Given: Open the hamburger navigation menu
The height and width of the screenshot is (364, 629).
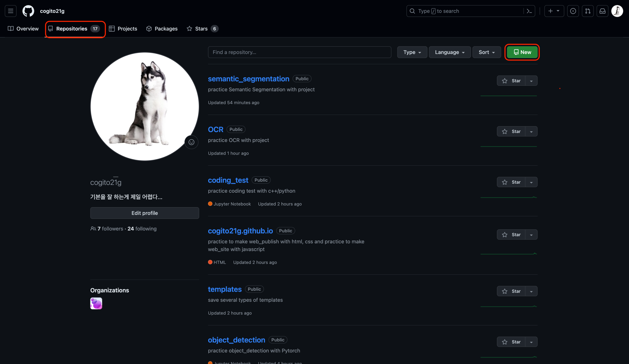Looking at the screenshot, I should pos(10,11).
